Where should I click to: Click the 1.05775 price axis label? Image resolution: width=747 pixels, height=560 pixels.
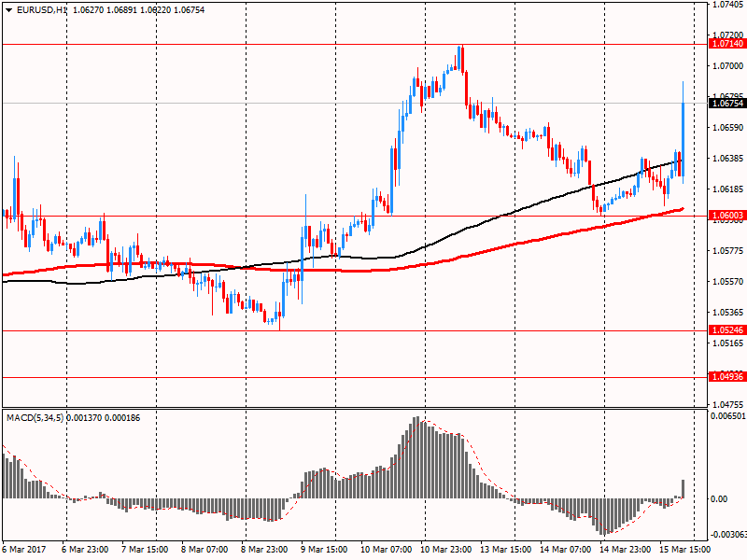point(728,251)
